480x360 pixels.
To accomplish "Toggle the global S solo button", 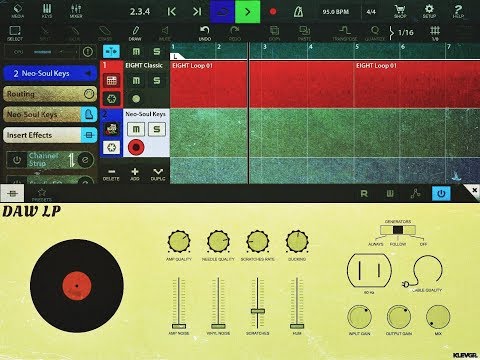I will click(x=156, y=52).
